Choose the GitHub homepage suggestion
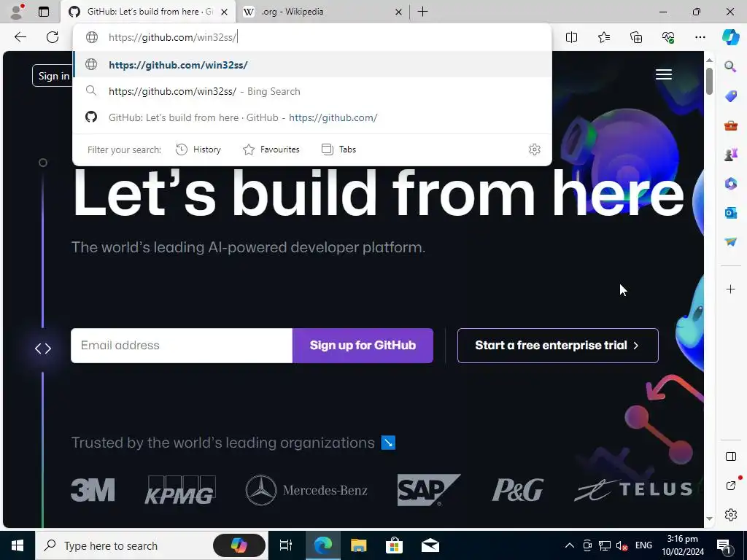Viewport: 747px width, 560px height. point(312,117)
